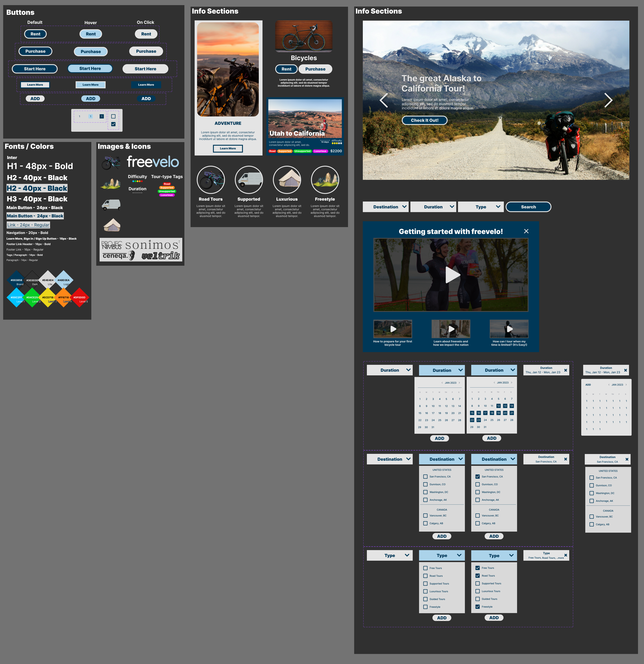Viewport: 644px width, 664px height.
Task: Click the On Click column Rent button
Action: [x=146, y=34]
